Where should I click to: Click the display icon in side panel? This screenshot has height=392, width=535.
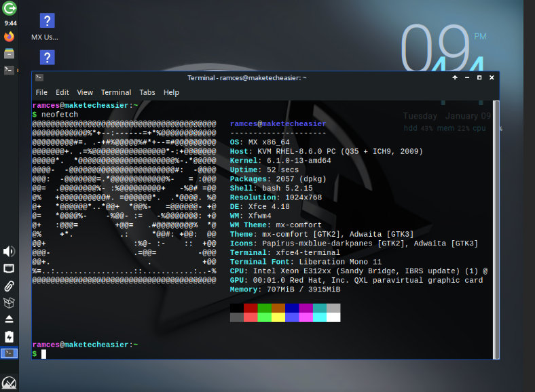click(10, 269)
